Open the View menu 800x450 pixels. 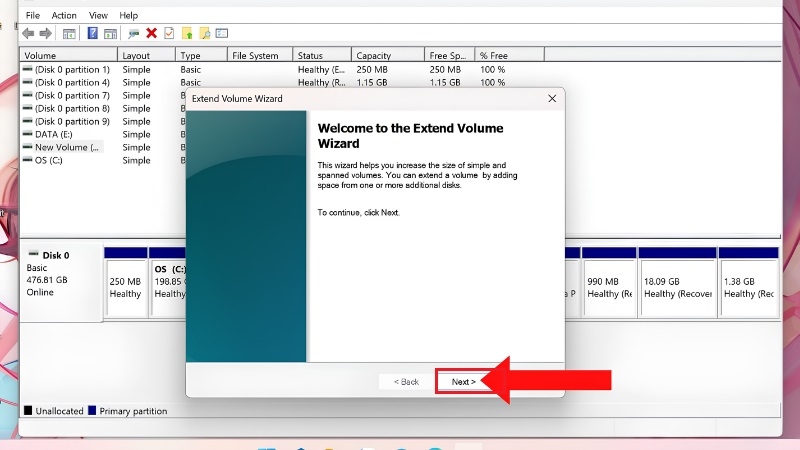(x=98, y=15)
